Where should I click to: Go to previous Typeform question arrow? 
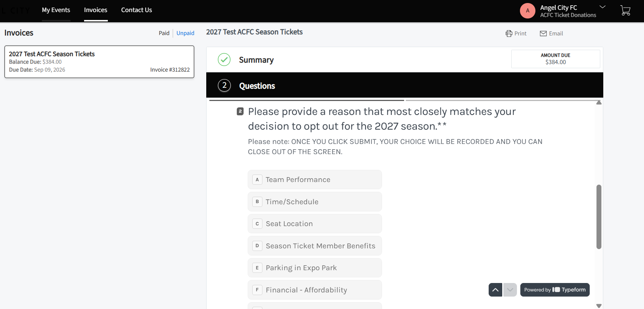(495, 290)
